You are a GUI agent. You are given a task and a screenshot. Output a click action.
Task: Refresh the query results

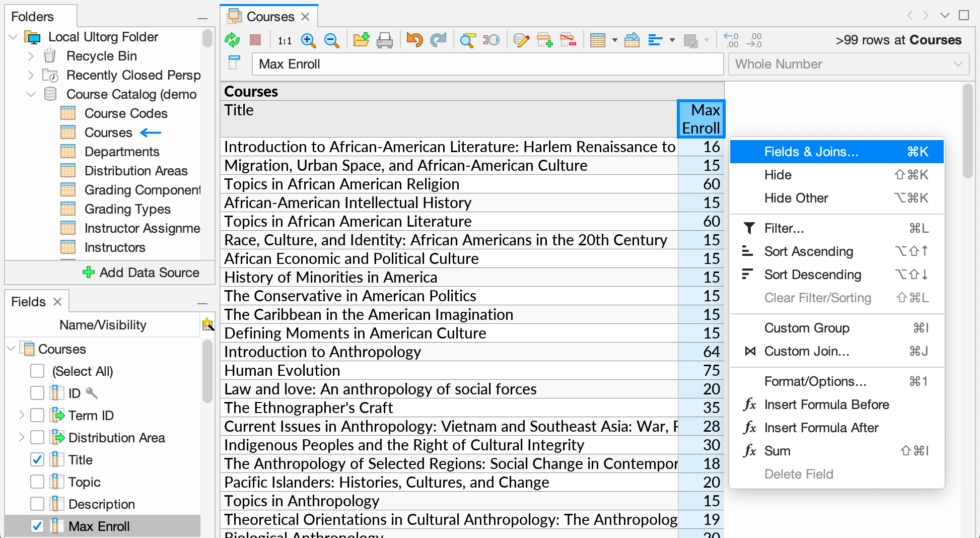tap(232, 40)
